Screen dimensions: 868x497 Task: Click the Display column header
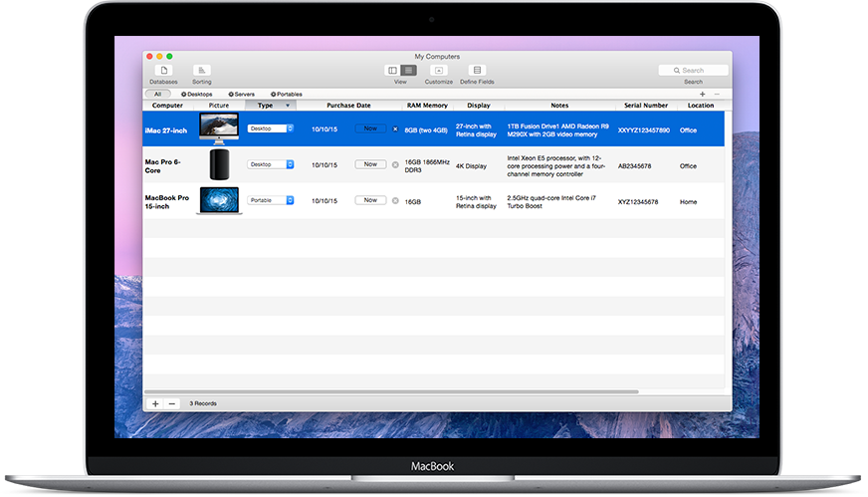click(x=479, y=106)
